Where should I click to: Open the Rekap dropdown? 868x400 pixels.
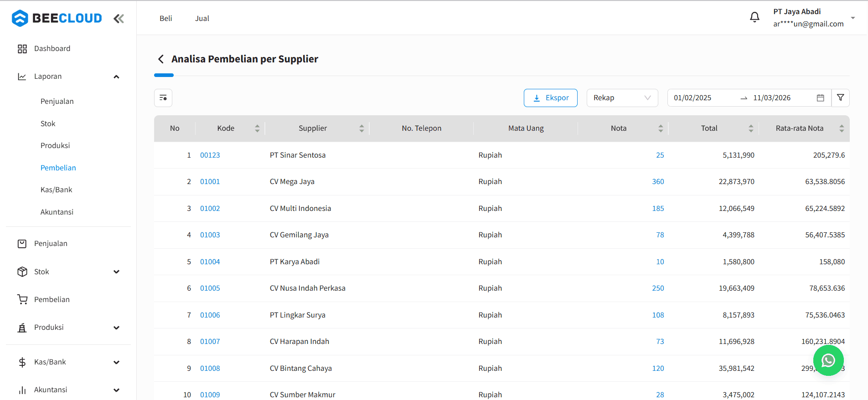coord(622,98)
